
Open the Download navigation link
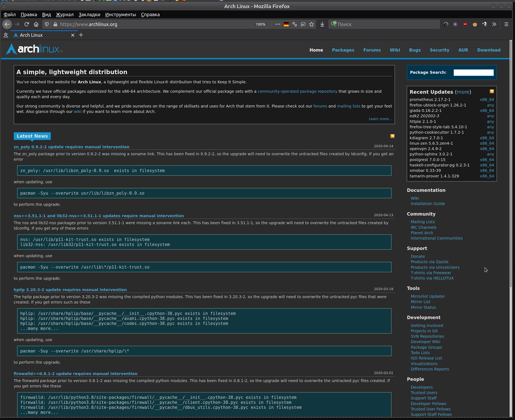click(489, 50)
